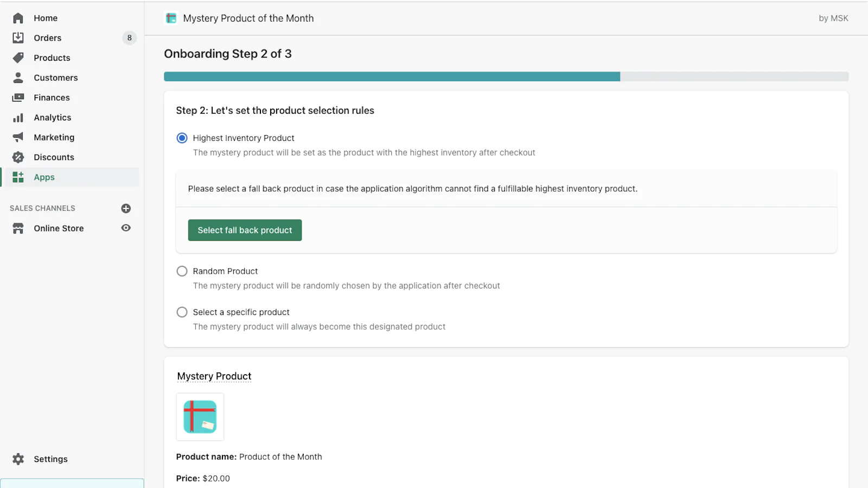Click the Discounts badge icon
The width and height of the screenshot is (868, 488).
click(x=18, y=157)
